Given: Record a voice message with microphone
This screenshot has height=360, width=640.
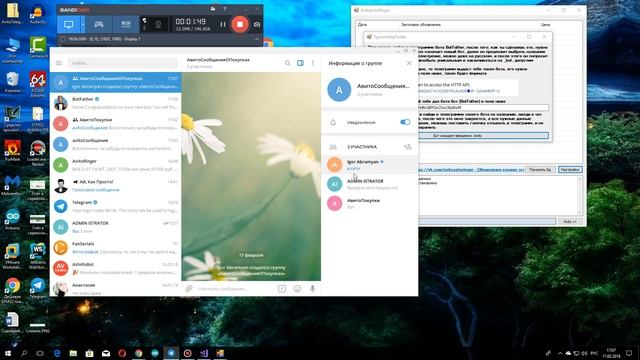Looking at the screenshot, I should point(312,289).
